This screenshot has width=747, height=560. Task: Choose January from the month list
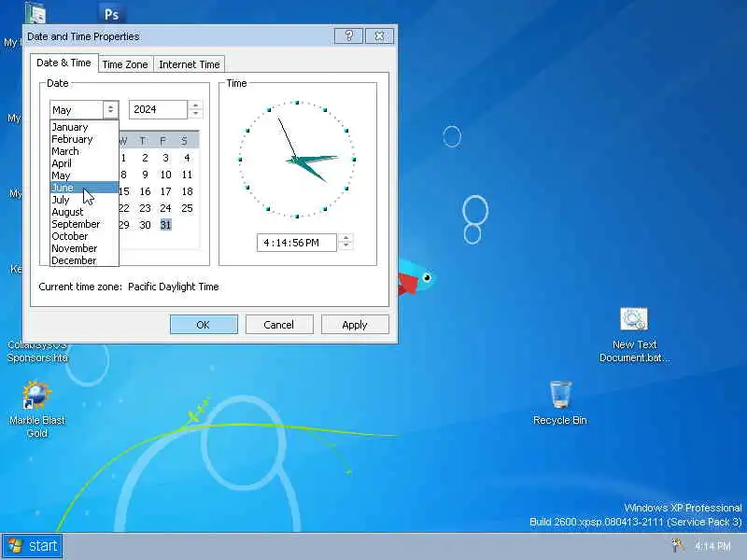pyautogui.click(x=84, y=127)
